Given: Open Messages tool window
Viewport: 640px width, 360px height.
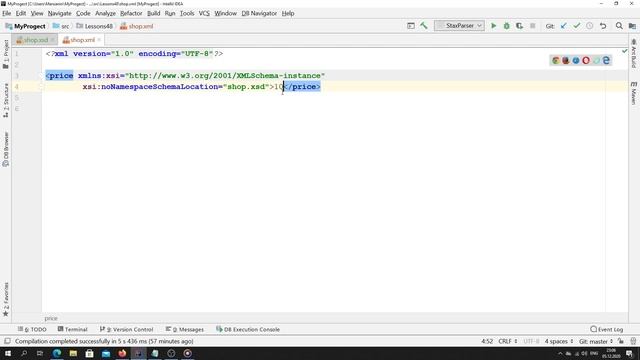Looking at the screenshot, I should (x=185, y=329).
